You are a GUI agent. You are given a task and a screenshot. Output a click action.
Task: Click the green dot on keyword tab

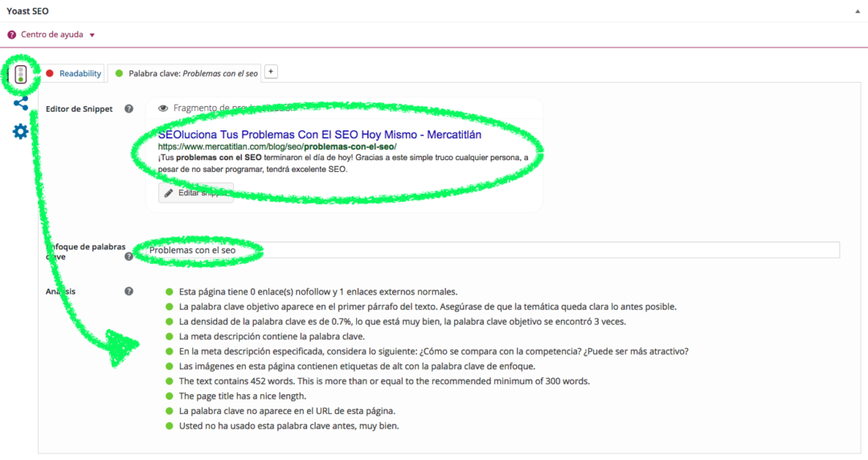(119, 73)
